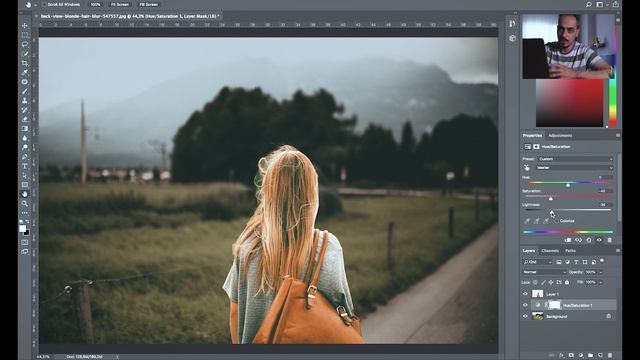This screenshot has width=640, height=360.
Task: Select the Zoom tool
Action: click(x=25, y=204)
